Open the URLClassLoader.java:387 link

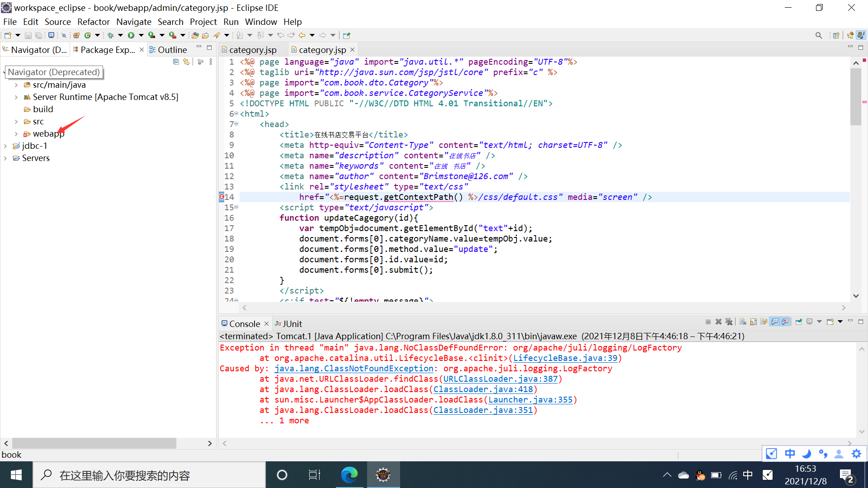coord(500,379)
